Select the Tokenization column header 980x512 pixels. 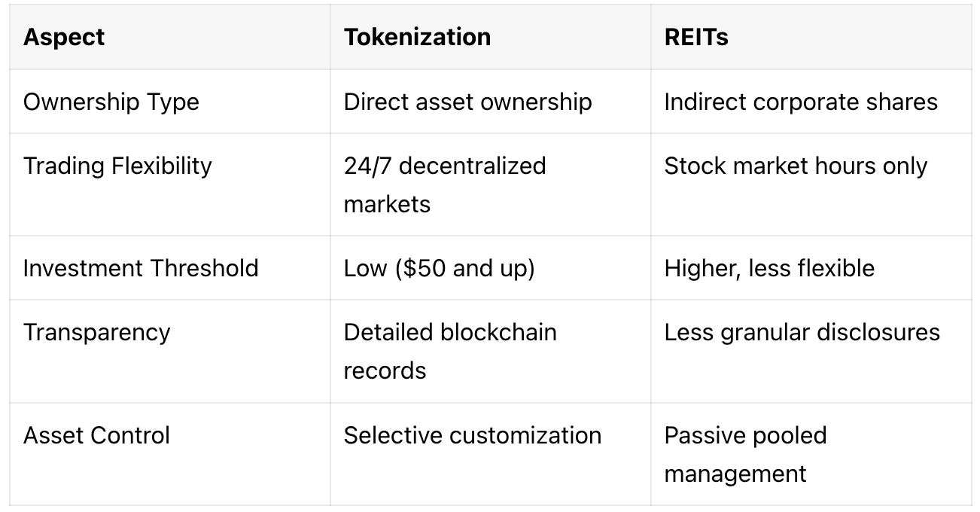tap(417, 38)
